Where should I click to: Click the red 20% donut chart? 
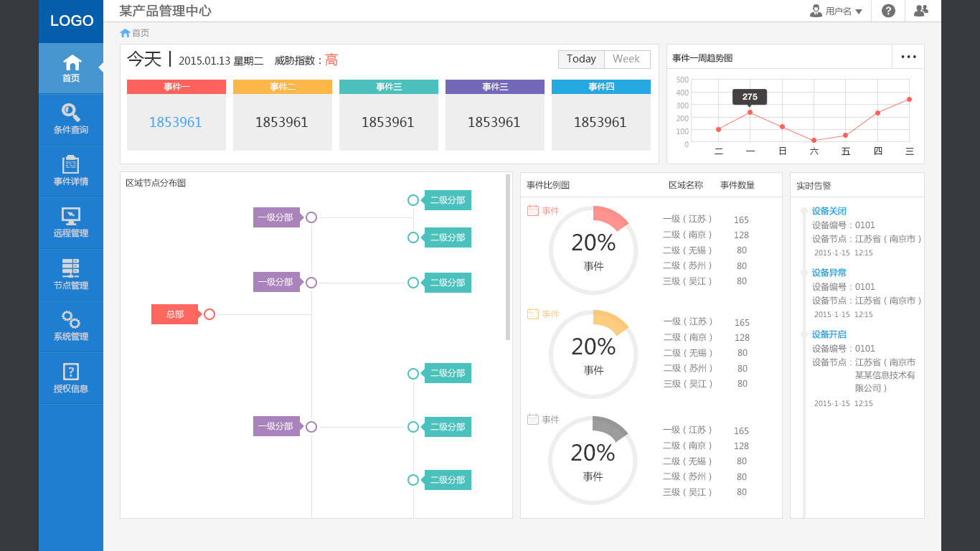tap(593, 250)
